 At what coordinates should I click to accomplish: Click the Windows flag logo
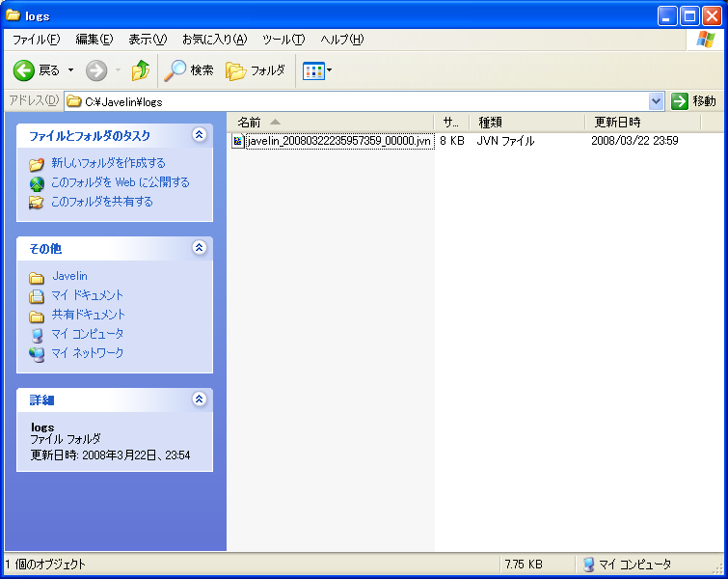(x=705, y=40)
